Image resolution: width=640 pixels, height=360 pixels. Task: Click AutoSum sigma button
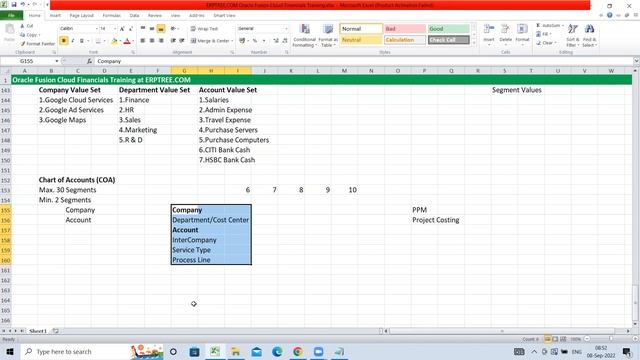[549, 25]
